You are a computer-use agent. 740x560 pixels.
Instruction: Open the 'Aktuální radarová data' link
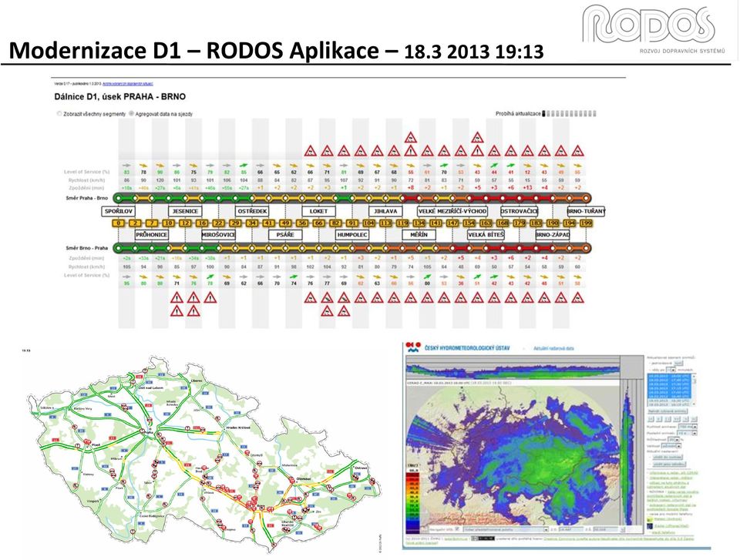(x=553, y=348)
